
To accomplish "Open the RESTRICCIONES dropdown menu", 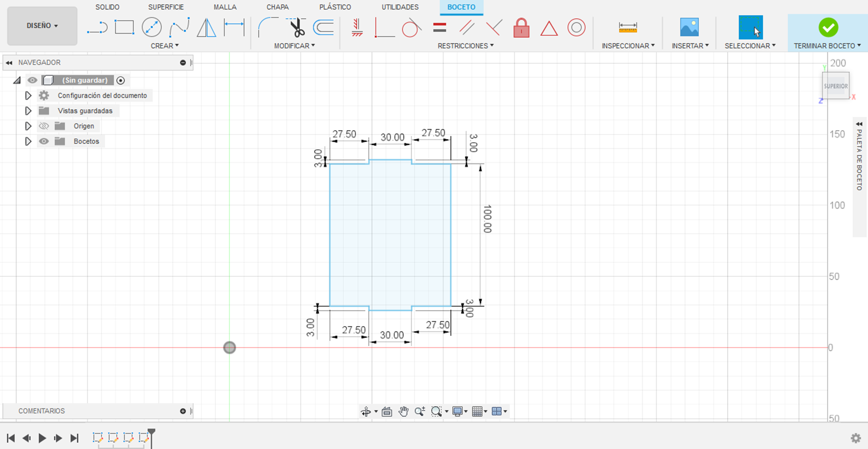I will 465,46.
